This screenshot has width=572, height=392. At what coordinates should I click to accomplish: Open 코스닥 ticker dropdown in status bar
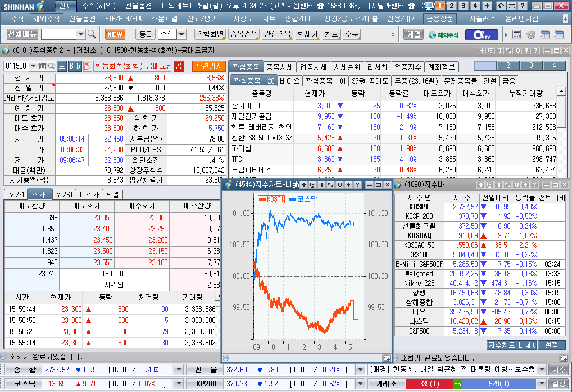pyautogui.click(x=179, y=384)
